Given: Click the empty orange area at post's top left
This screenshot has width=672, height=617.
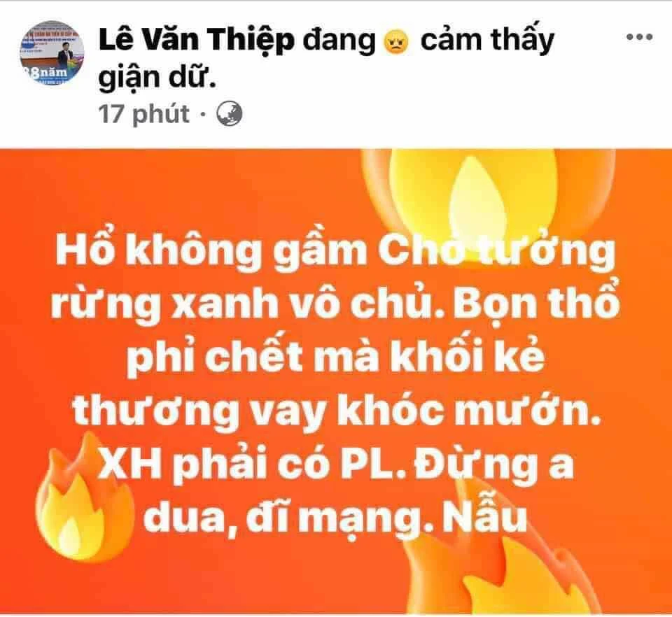Looking at the screenshot, I should pyautogui.click(x=171, y=188).
